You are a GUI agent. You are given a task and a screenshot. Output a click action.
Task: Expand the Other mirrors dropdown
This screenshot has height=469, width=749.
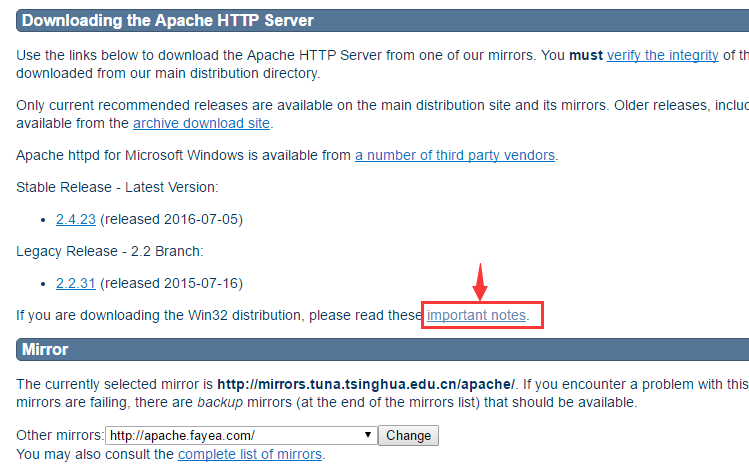[241, 436]
